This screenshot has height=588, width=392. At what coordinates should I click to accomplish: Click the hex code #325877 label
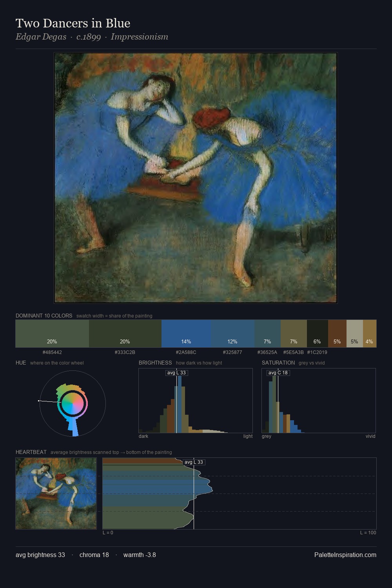click(x=232, y=352)
